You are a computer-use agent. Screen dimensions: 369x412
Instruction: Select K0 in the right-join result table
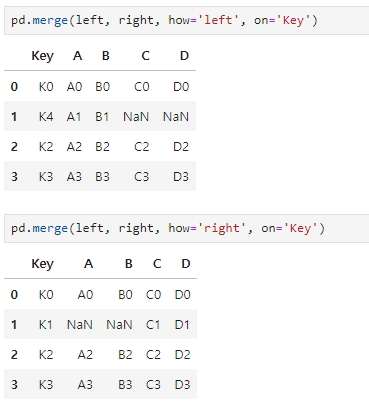point(46,295)
